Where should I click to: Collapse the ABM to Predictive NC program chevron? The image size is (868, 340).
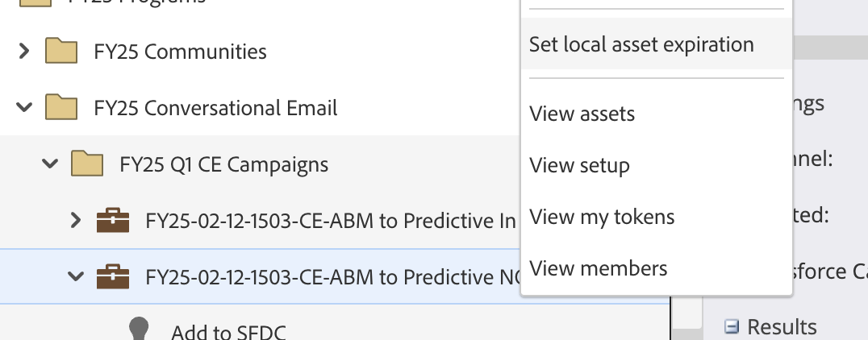[76, 276]
